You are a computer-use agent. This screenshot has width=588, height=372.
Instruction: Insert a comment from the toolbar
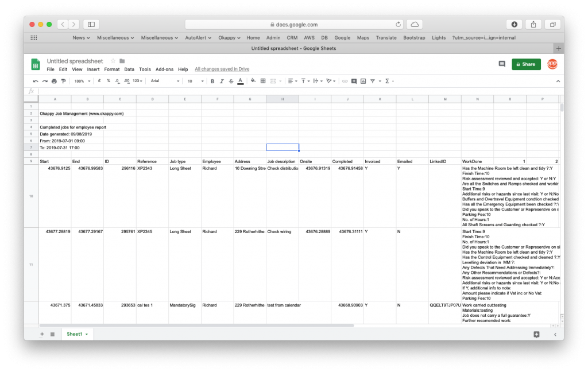(x=354, y=81)
